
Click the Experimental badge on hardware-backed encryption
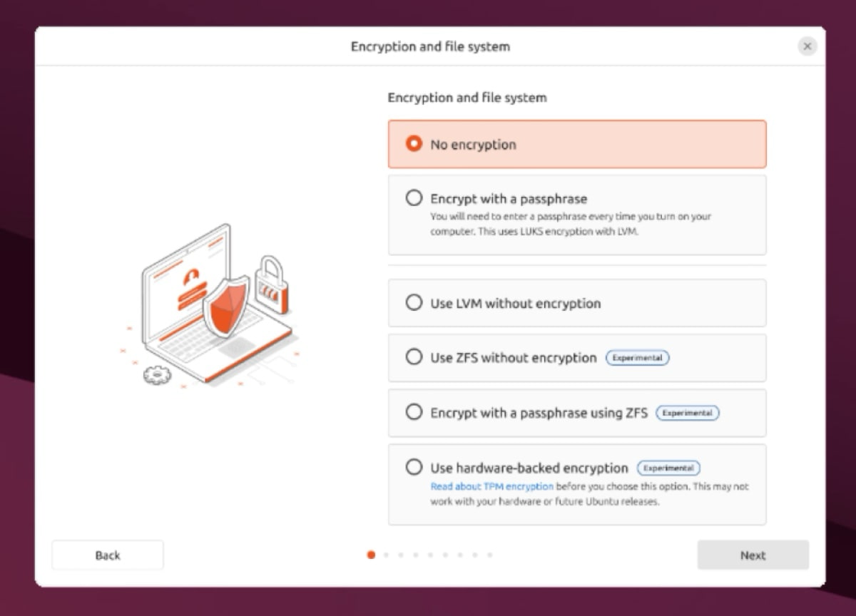pyautogui.click(x=668, y=468)
